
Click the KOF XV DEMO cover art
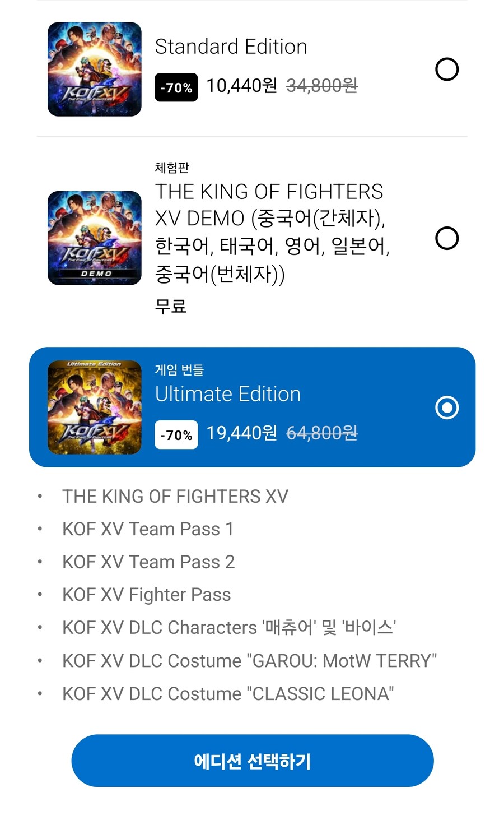coord(94,237)
